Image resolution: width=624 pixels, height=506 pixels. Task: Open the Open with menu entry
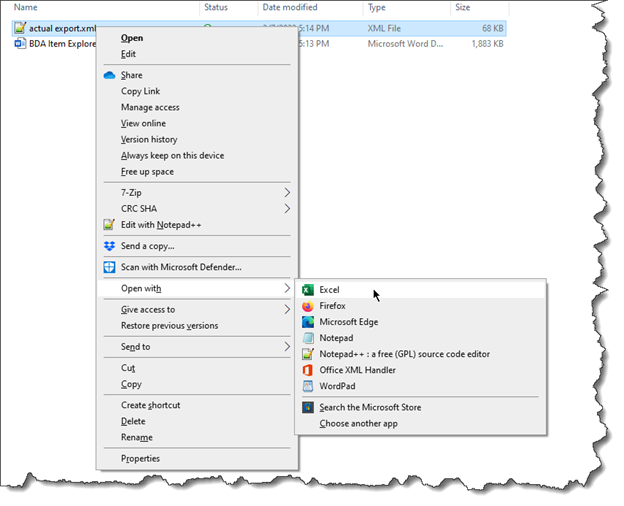197,288
